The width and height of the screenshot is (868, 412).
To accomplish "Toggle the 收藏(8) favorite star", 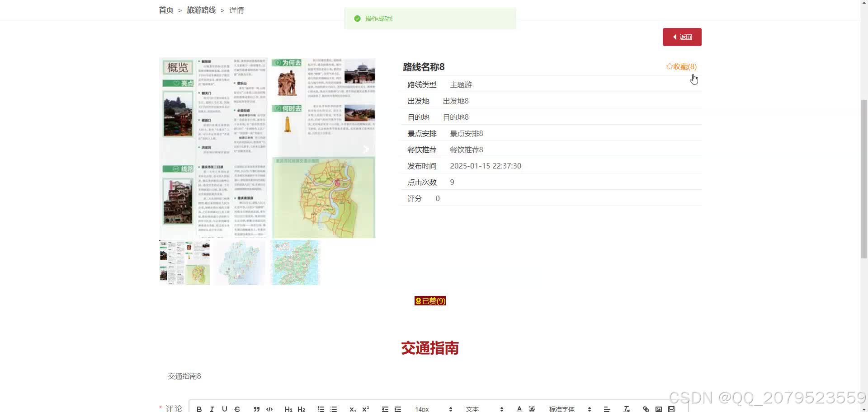I will coord(681,66).
